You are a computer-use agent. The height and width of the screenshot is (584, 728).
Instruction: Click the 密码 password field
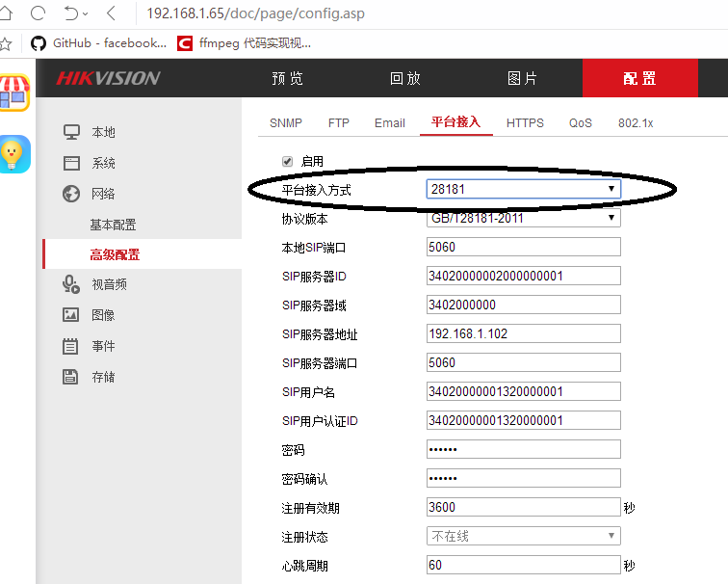523,449
